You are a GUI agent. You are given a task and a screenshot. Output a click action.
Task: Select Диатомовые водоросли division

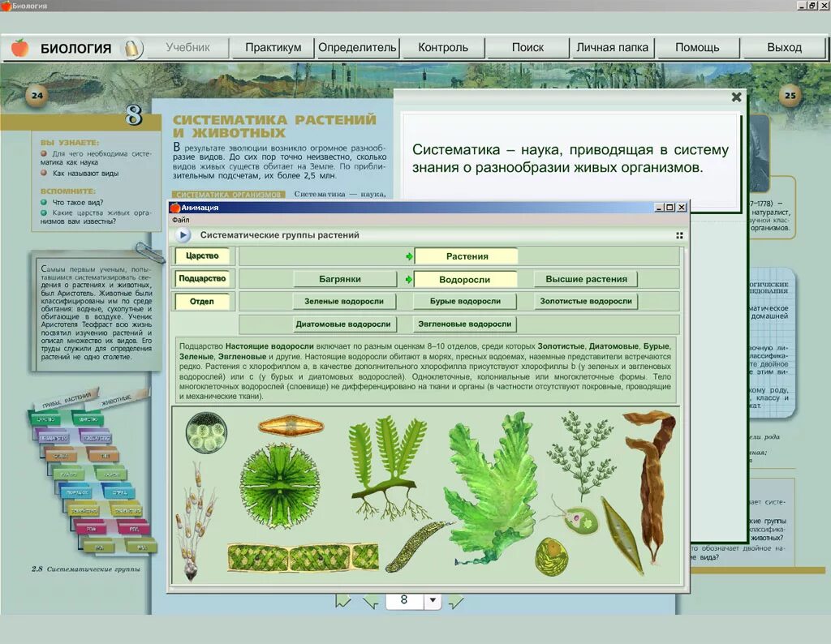click(x=343, y=324)
